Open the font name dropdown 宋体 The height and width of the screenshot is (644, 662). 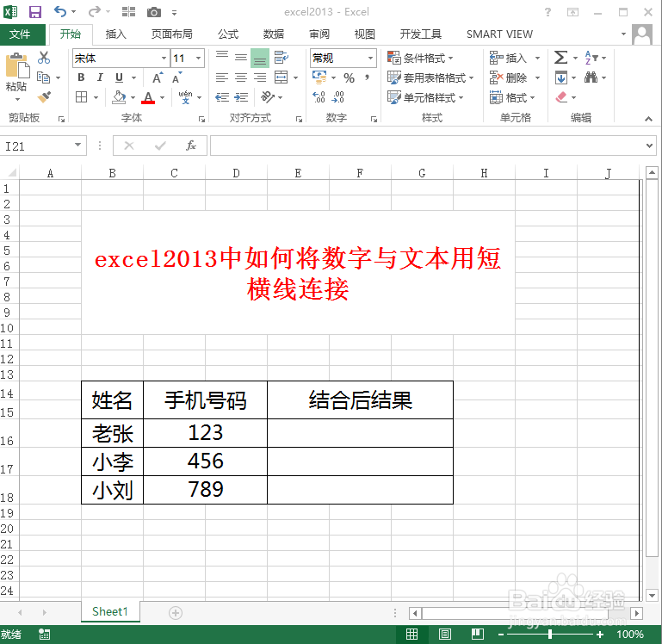pos(164,58)
